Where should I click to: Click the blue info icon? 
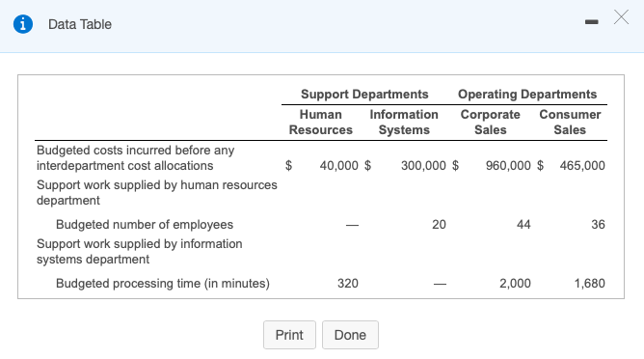[23, 24]
